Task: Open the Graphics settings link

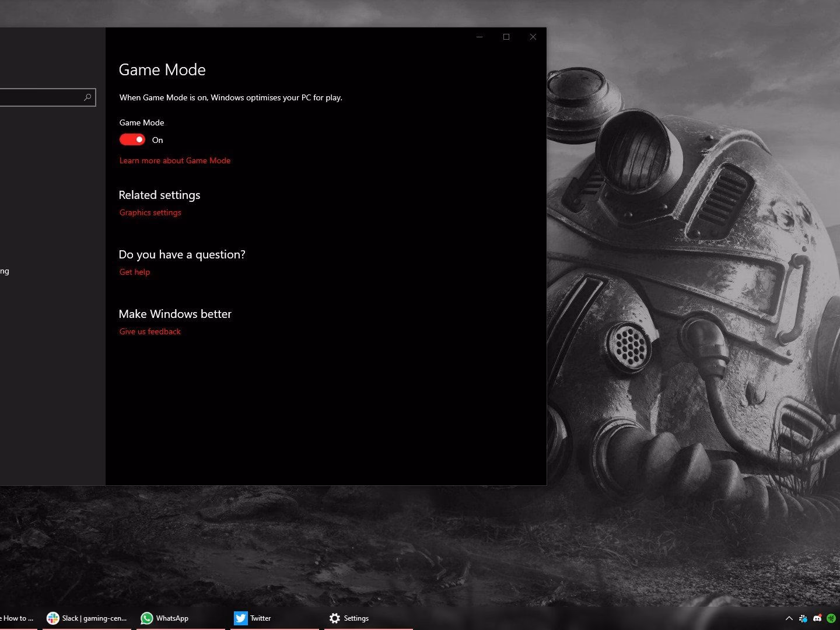Action: pos(150,212)
